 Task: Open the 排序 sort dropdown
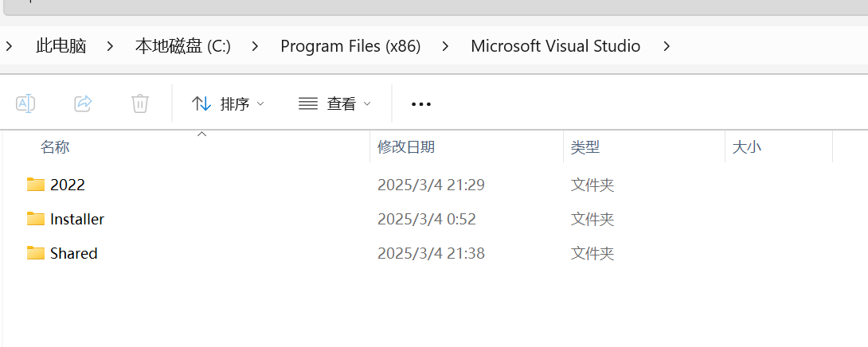pos(235,103)
